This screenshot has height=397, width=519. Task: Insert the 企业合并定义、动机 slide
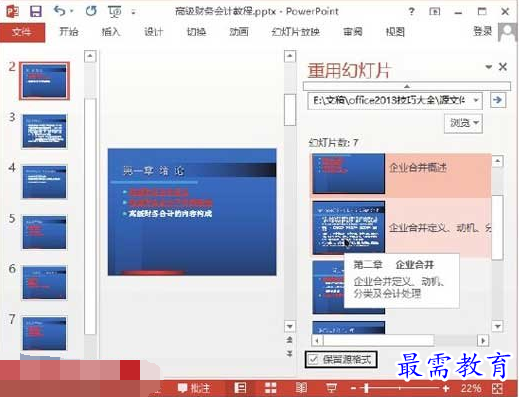pyautogui.click(x=401, y=228)
